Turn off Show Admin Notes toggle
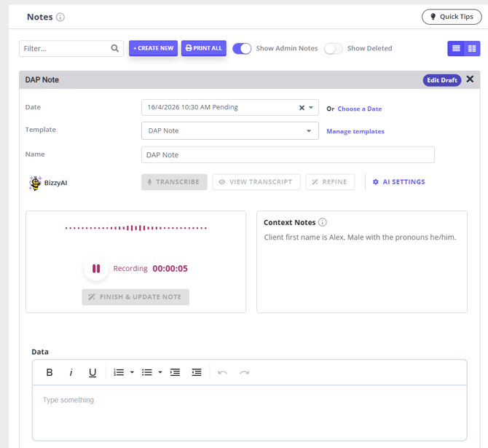 tap(242, 49)
